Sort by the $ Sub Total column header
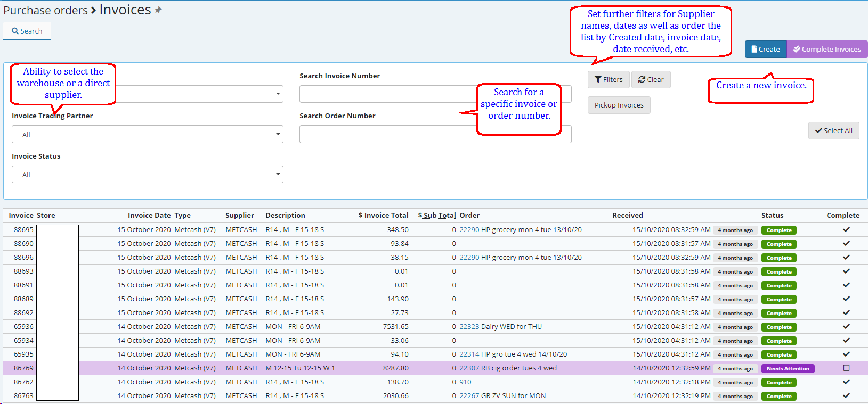The image size is (868, 404). pos(437,215)
